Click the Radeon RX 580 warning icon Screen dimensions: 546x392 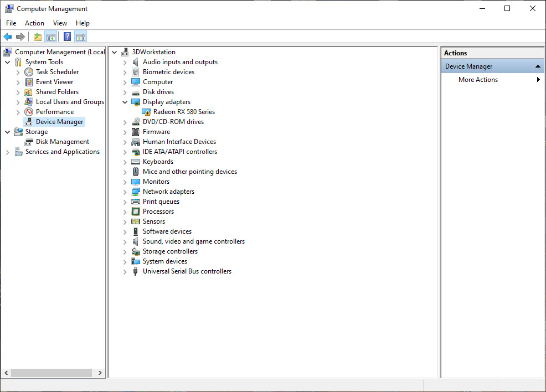click(x=146, y=112)
